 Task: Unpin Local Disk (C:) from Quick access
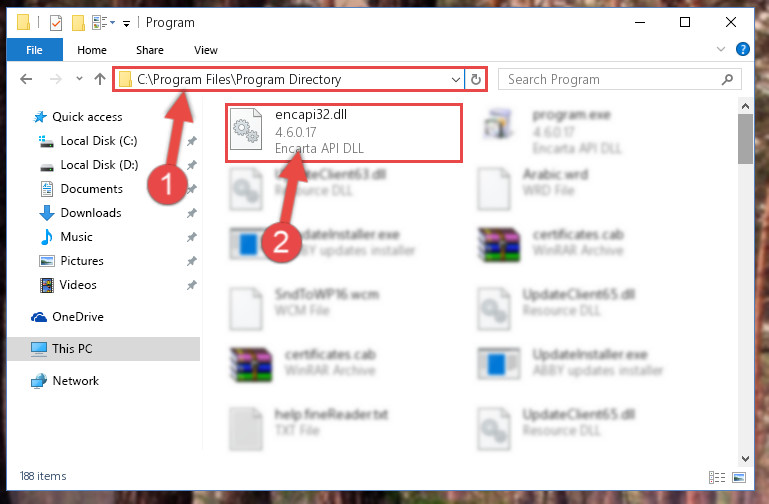click(x=192, y=141)
